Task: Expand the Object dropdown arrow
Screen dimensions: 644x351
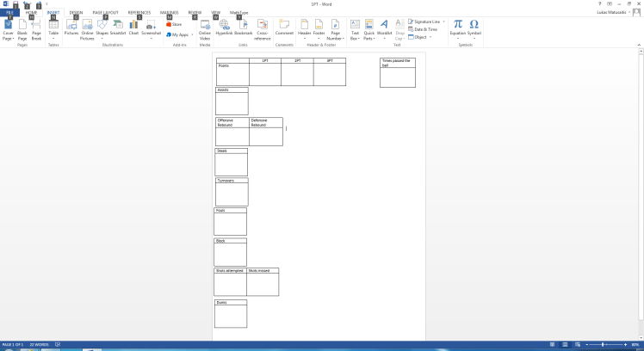Action: pos(430,37)
